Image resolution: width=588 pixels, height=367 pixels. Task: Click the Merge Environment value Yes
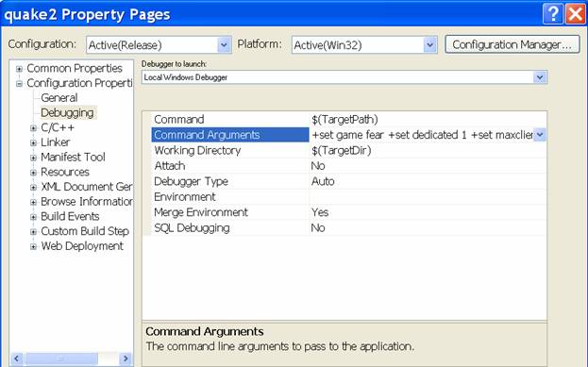click(x=320, y=212)
